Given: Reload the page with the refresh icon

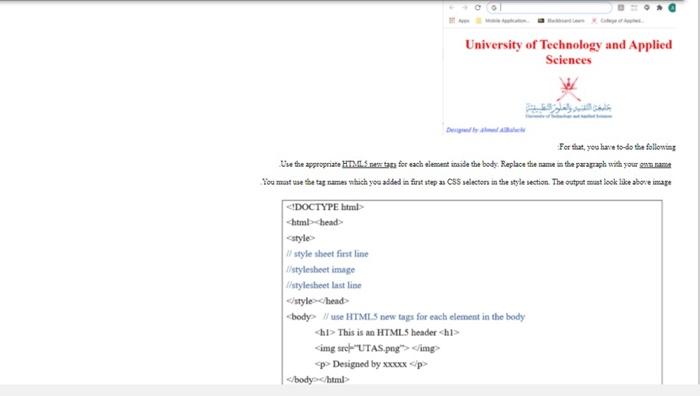Looking at the screenshot, I should (x=478, y=8).
